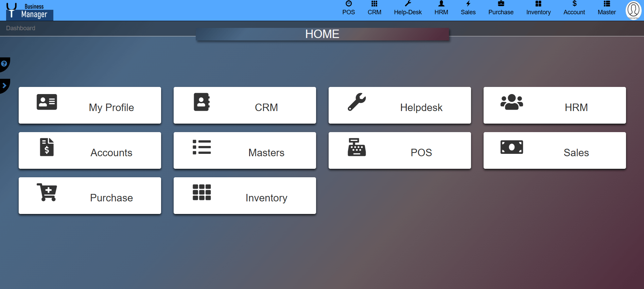Open the My Profile tile
Image resolution: width=644 pixels, height=289 pixels.
90,105
